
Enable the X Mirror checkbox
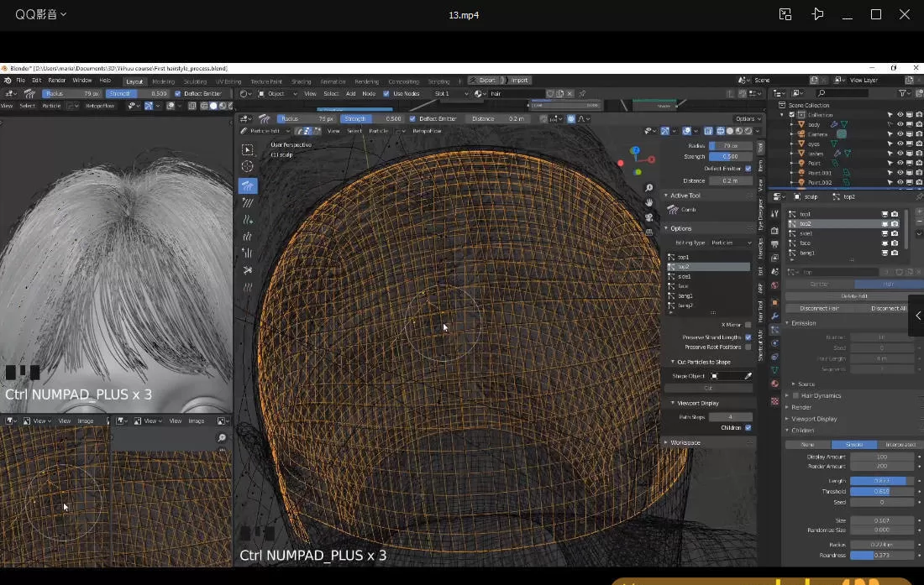(748, 325)
